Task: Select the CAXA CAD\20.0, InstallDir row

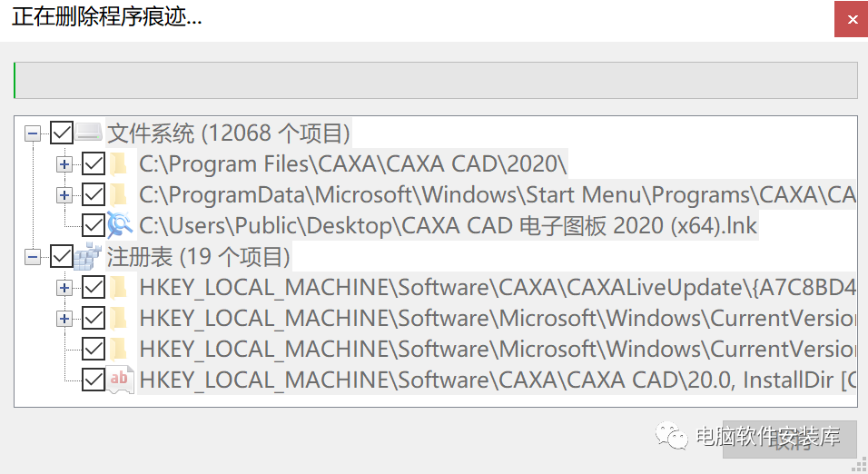Action: 498,380
